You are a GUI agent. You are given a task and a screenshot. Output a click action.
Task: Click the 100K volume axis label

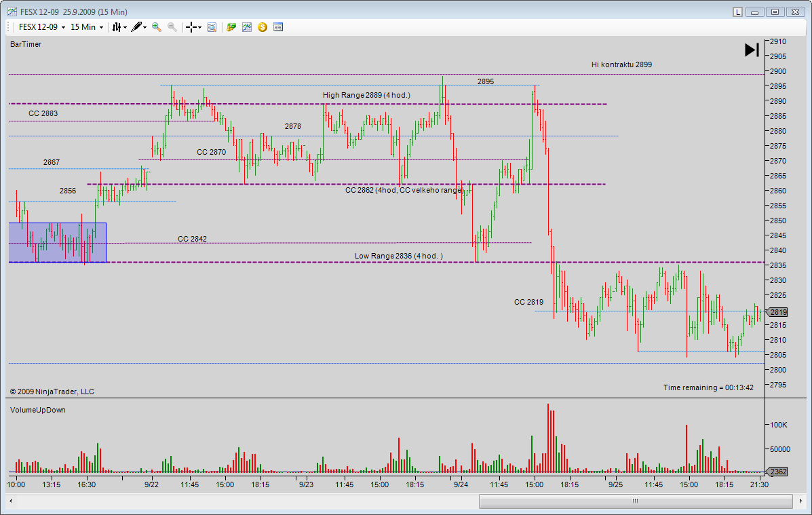click(x=778, y=425)
